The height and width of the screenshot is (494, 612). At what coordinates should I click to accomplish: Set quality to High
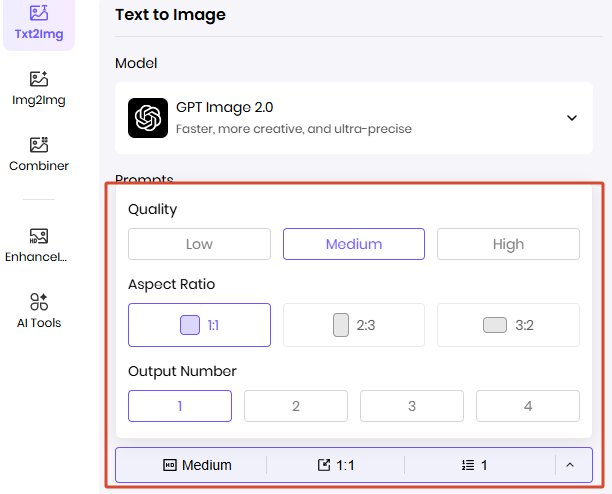(x=508, y=244)
